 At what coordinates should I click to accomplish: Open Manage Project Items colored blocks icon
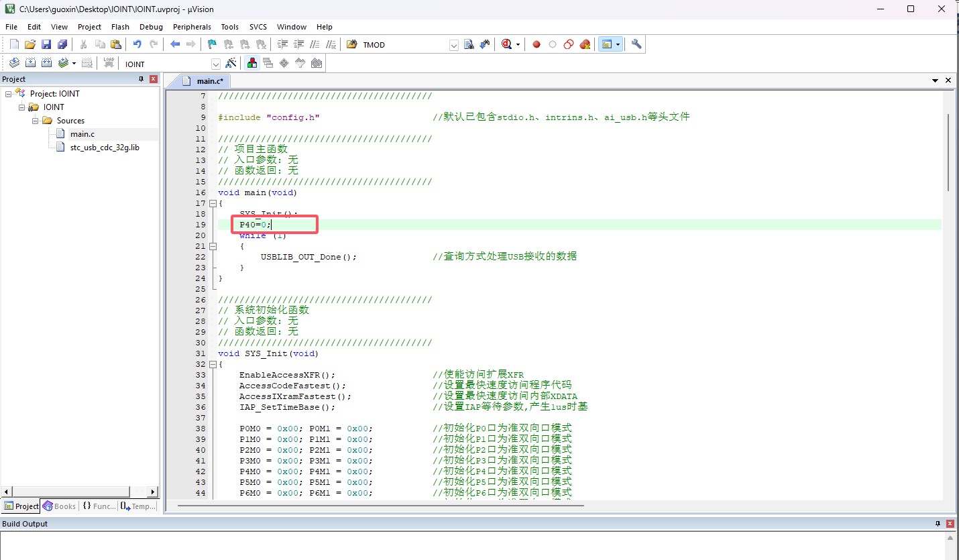click(x=252, y=63)
